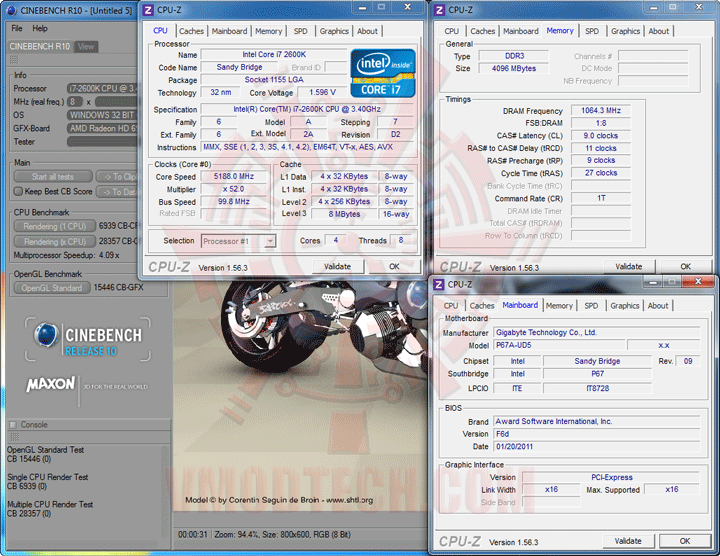Click the Level 3 cache value 8 MBytes
This screenshot has height=556, width=720.
pos(344,214)
